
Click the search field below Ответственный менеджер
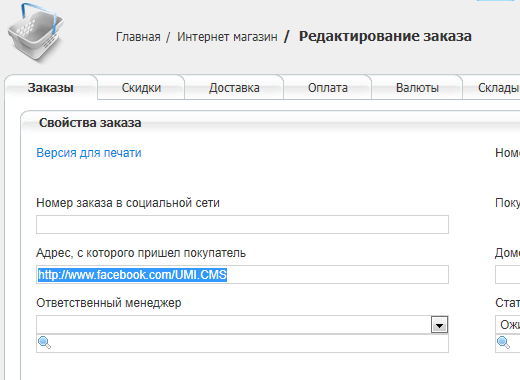242,343
